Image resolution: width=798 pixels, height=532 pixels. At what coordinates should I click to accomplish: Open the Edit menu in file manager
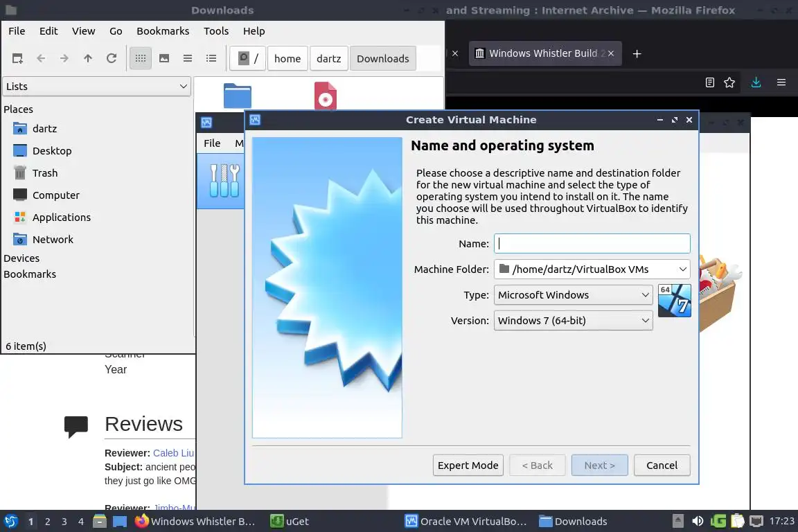tap(48, 31)
